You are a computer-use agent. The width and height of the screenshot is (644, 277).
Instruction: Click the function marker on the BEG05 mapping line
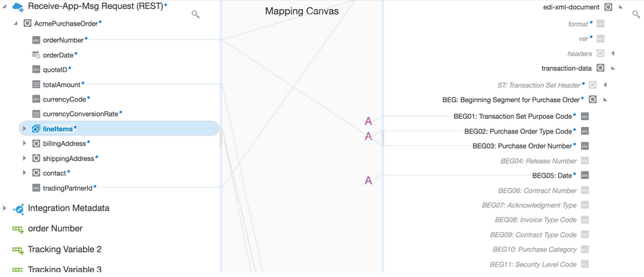tap(369, 181)
